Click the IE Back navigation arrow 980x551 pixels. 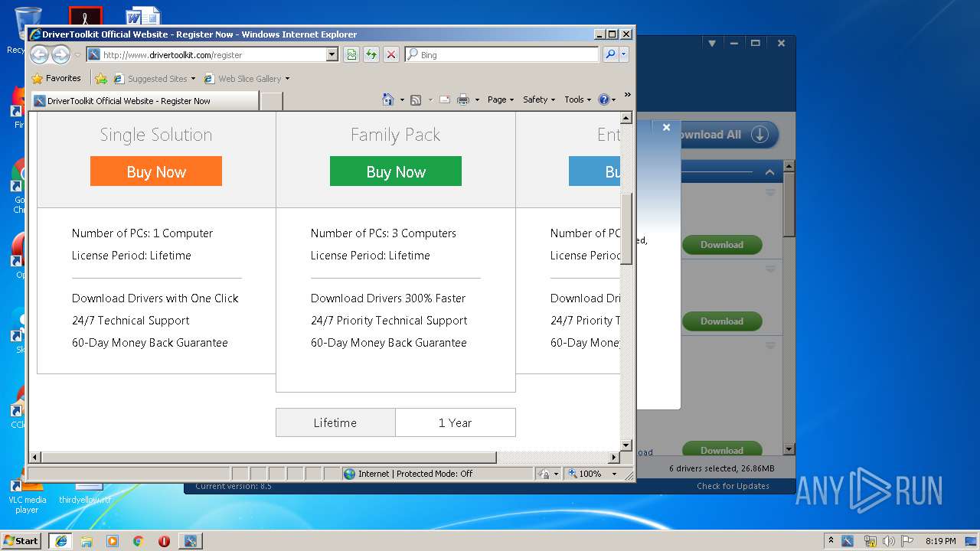pos(39,54)
